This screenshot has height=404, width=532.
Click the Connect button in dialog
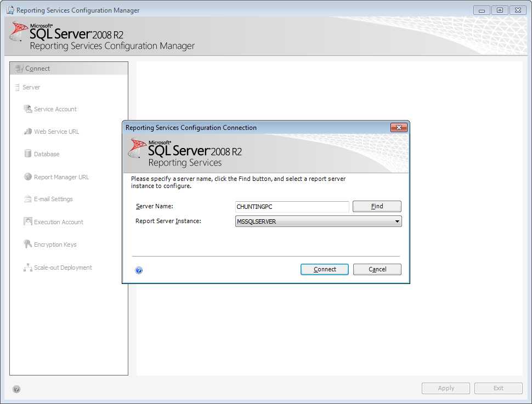[x=325, y=269]
